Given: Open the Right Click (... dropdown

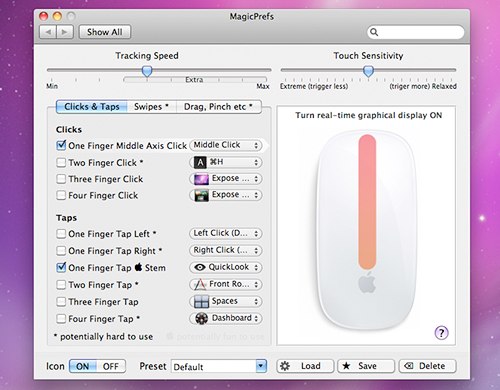Looking at the screenshot, I should click(226, 250).
